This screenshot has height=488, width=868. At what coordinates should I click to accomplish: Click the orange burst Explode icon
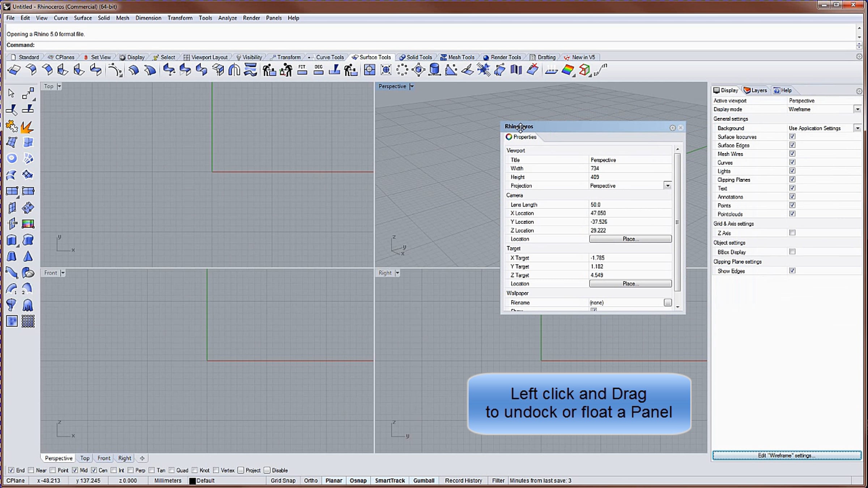point(27,127)
